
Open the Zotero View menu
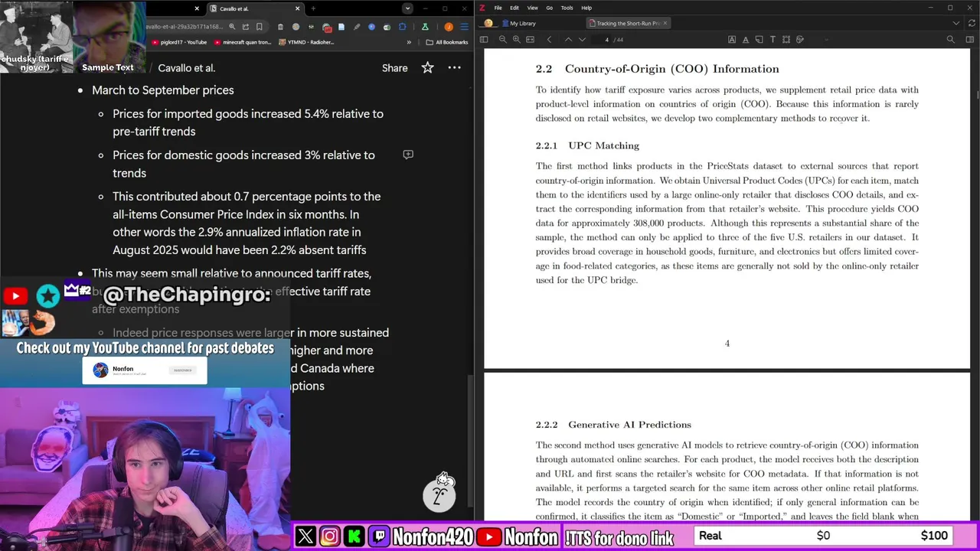(532, 8)
